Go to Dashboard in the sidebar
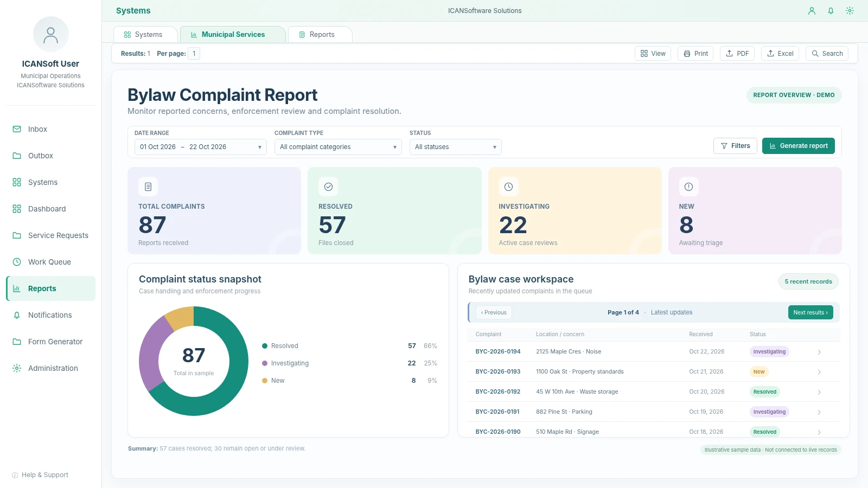The width and height of the screenshot is (868, 488). point(50,209)
